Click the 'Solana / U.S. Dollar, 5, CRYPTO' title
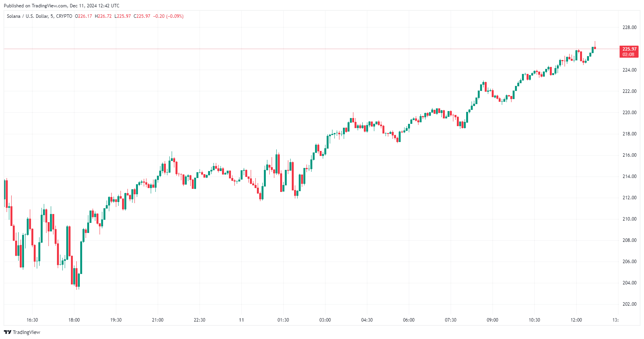 pos(40,16)
